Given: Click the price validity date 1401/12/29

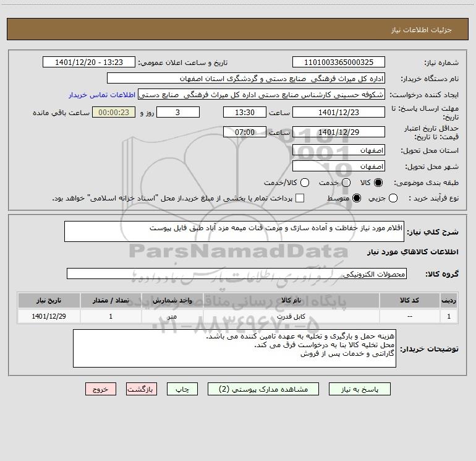Looking at the screenshot, I should point(339,132).
